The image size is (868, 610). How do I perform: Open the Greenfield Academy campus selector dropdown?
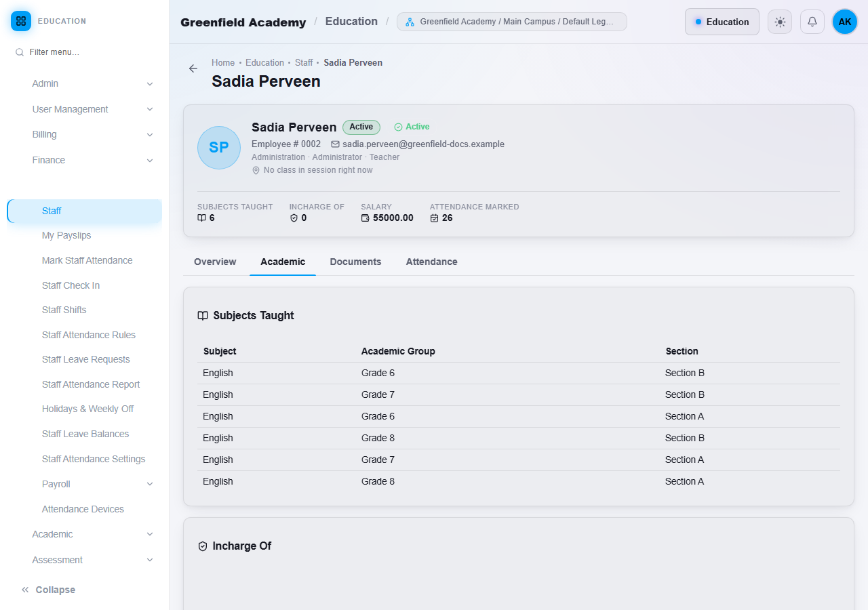[x=512, y=22]
